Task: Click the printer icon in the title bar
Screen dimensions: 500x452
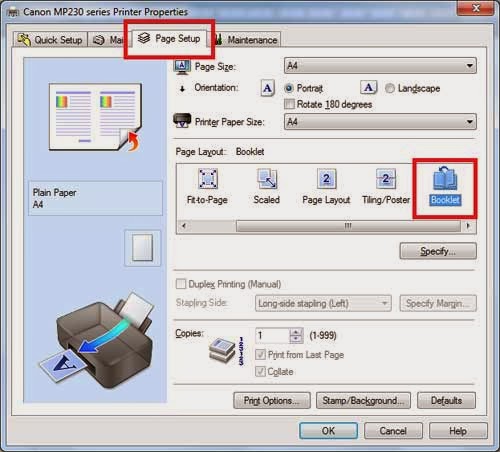Action: (13, 12)
